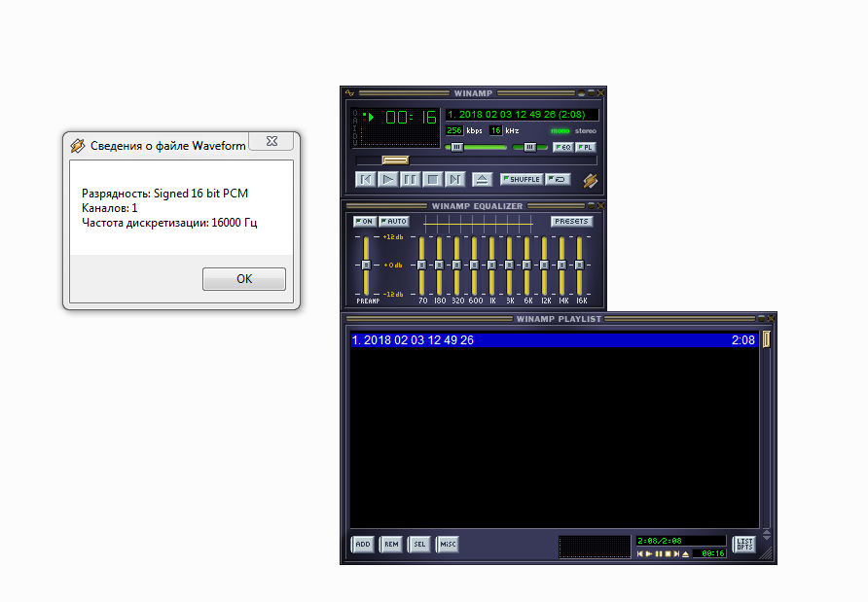Toggle equalizer AUTO button
This screenshot has height=602, width=868.
point(394,222)
